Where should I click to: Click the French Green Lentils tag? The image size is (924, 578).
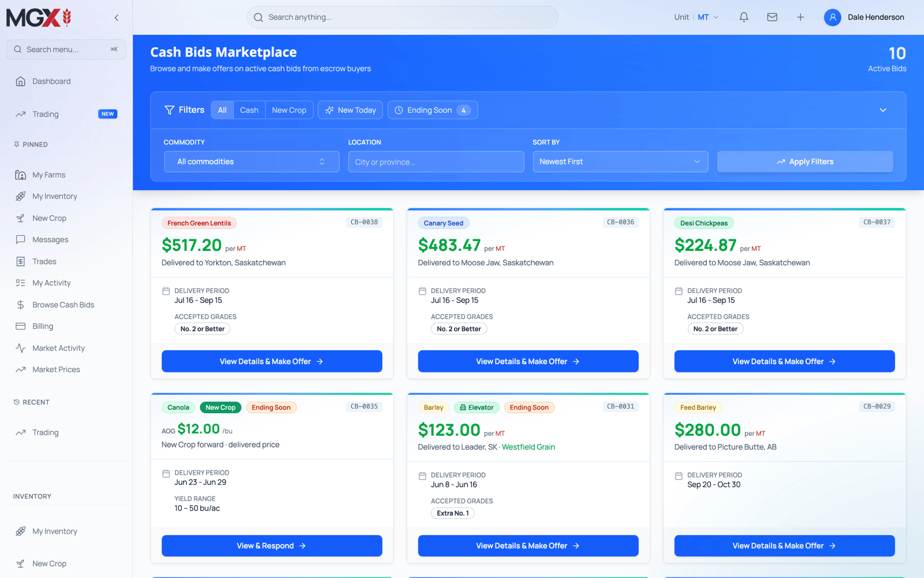coord(199,223)
